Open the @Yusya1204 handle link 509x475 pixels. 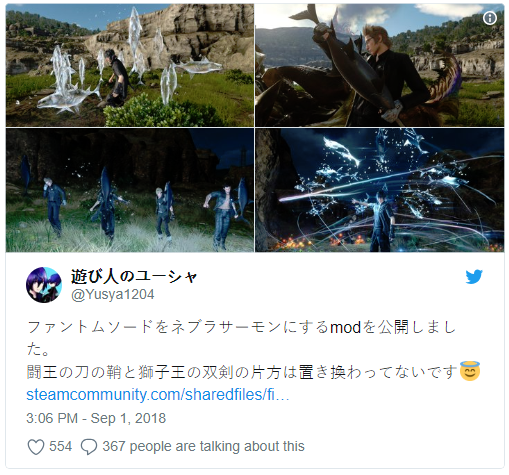click(x=113, y=295)
